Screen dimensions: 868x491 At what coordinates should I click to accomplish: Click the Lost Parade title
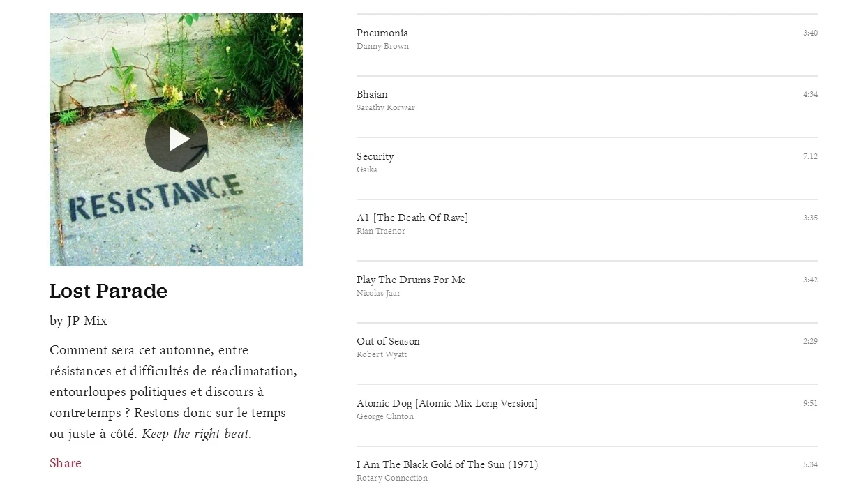108,291
